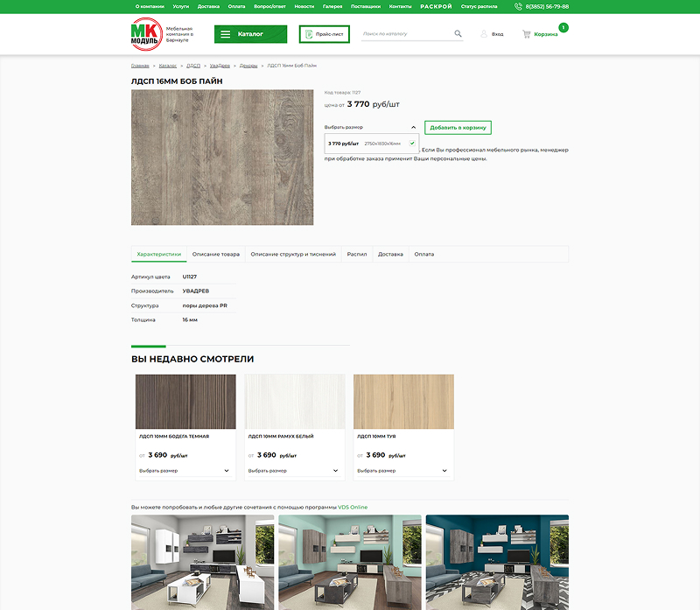Expand size dropdown for ЛДСП Туя

[x=445, y=471]
